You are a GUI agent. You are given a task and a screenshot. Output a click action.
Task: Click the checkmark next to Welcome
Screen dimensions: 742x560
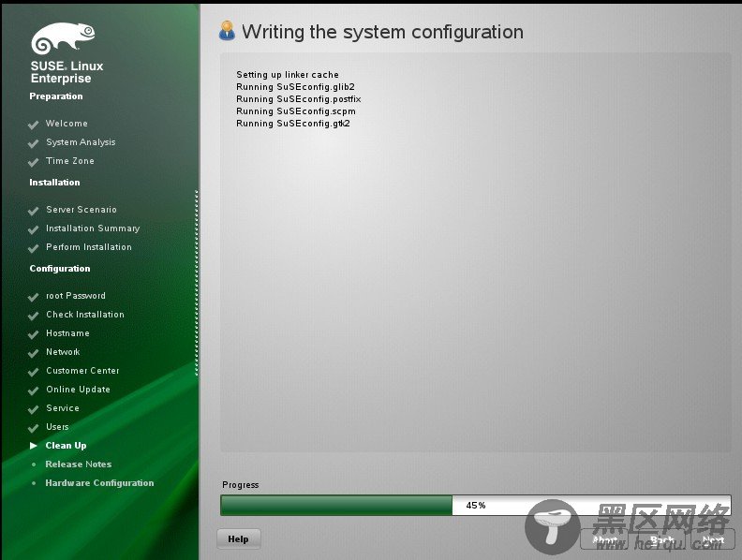[x=33, y=125]
